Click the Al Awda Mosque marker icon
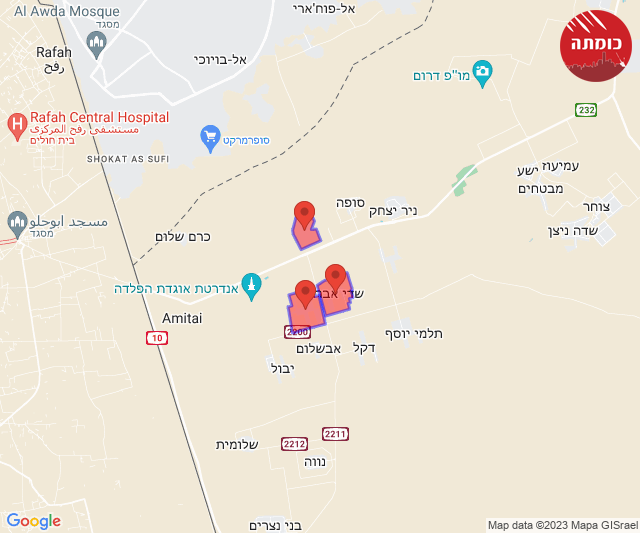This screenshot has width=640, height=533. coord(96,45)
